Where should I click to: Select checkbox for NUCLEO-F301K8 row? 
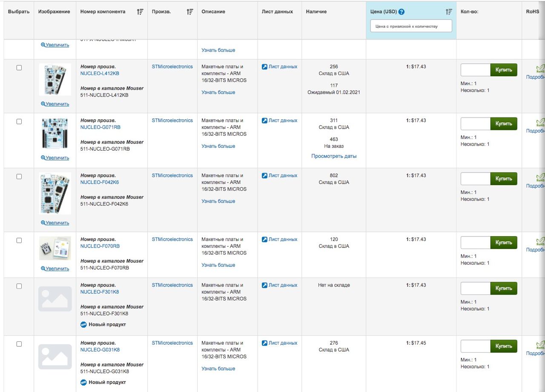tap(19, 286)
